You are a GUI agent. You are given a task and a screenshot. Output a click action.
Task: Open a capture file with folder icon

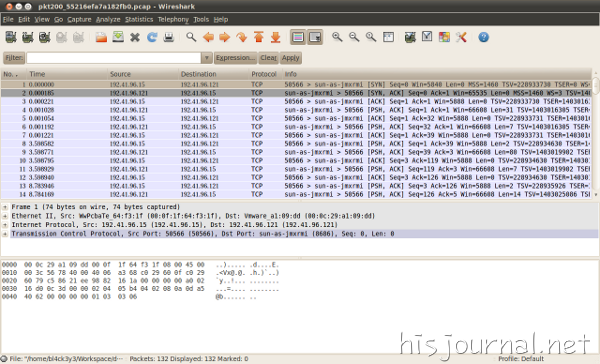pyautogui.click(x=101, y=37)
